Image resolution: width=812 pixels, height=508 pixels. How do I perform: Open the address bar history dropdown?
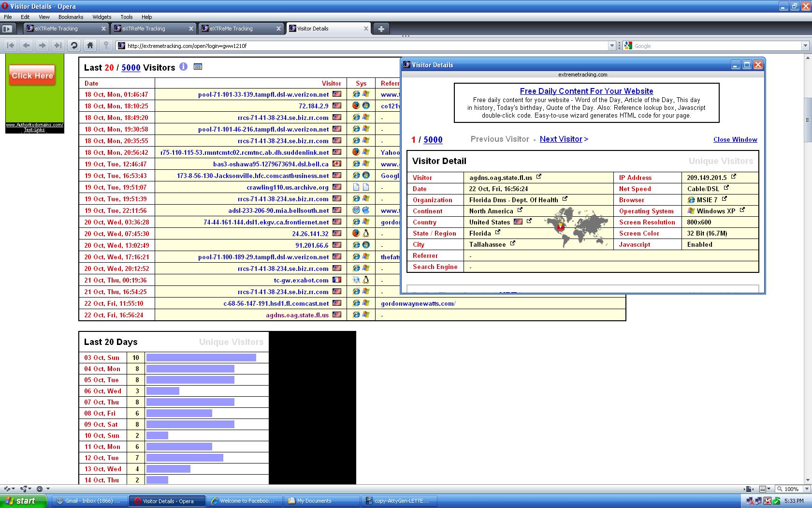tap(612, 46)
